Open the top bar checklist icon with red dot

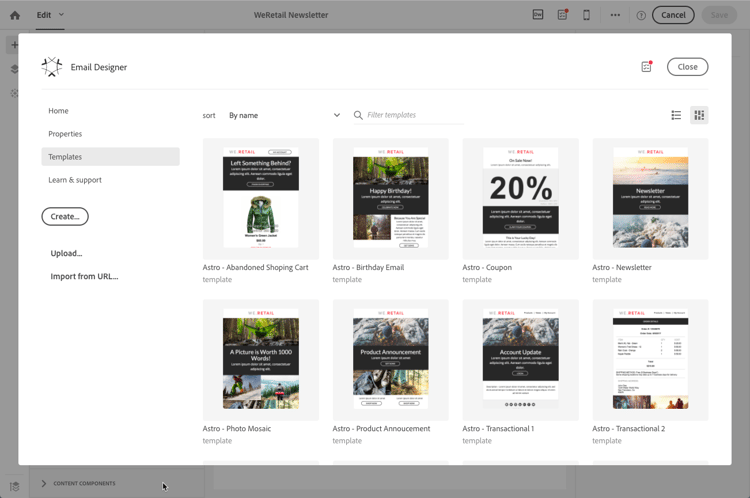(x=562, y=15)
